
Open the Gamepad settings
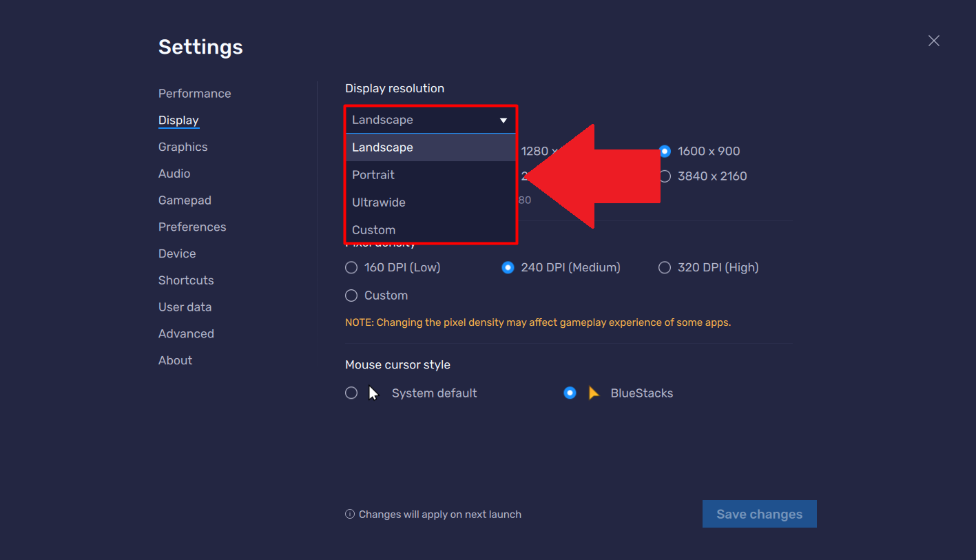pos(185,200)
